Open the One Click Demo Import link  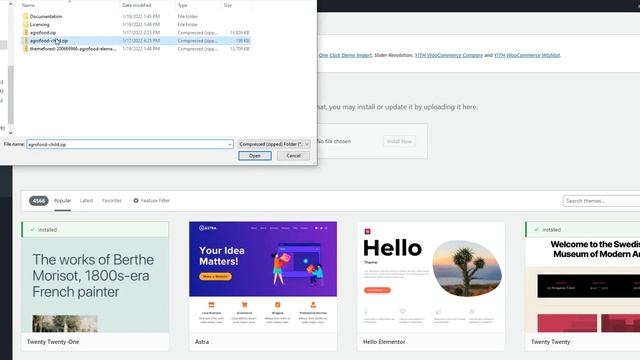click(x=345, y=55)
